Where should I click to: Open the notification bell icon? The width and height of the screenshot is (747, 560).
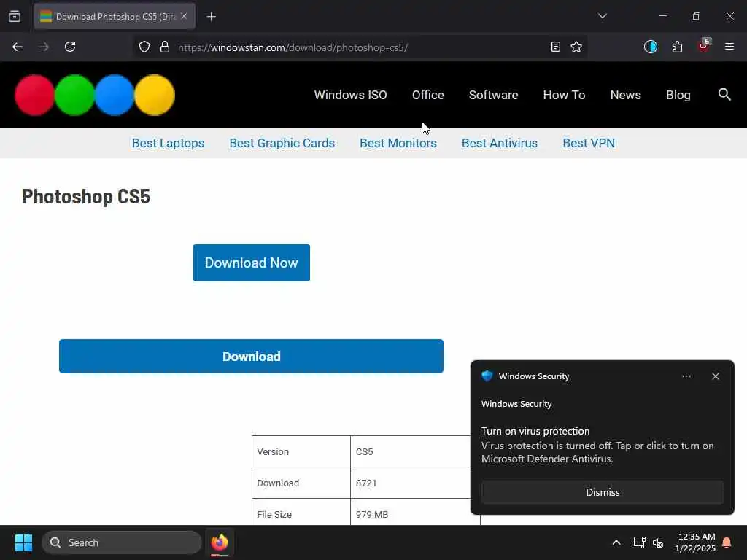727,542
